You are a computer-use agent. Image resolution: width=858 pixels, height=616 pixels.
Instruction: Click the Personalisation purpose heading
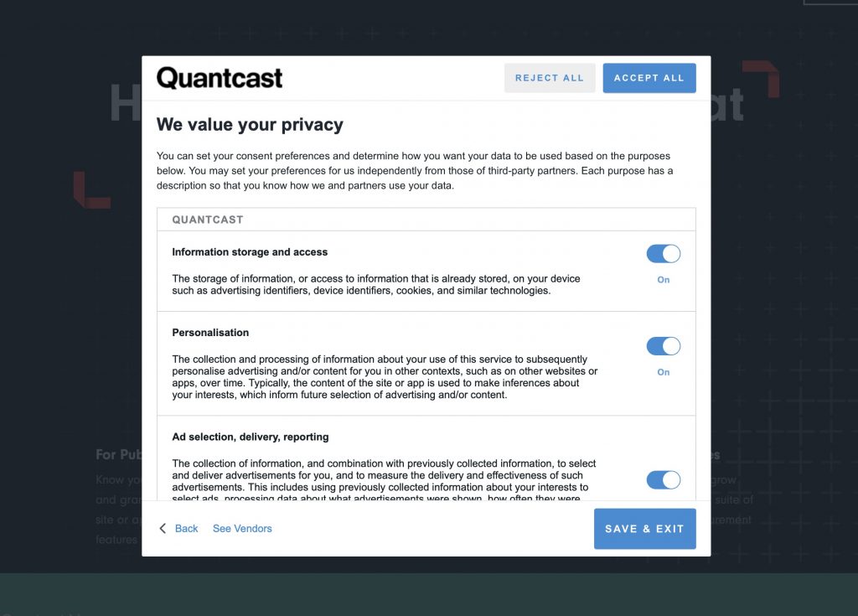point(210,333)
